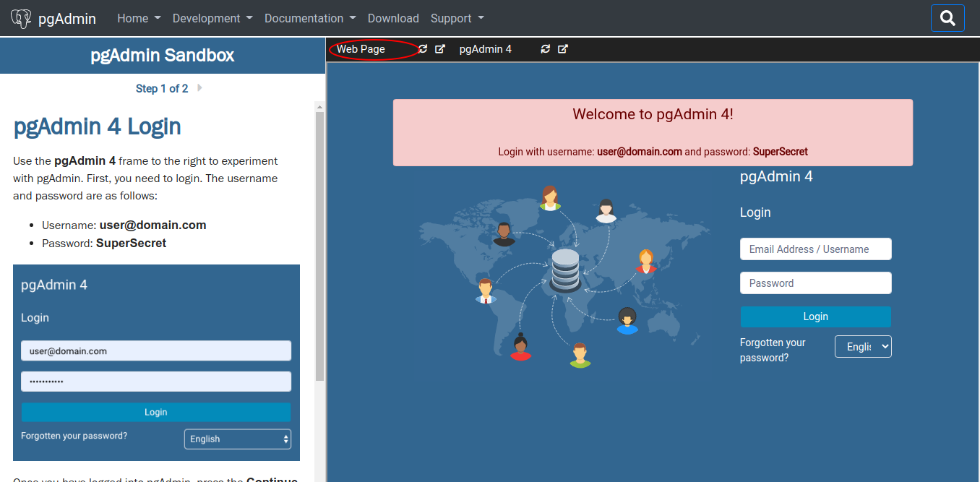
Task: Open language selector in right login form
Action: tap(863, 347)
